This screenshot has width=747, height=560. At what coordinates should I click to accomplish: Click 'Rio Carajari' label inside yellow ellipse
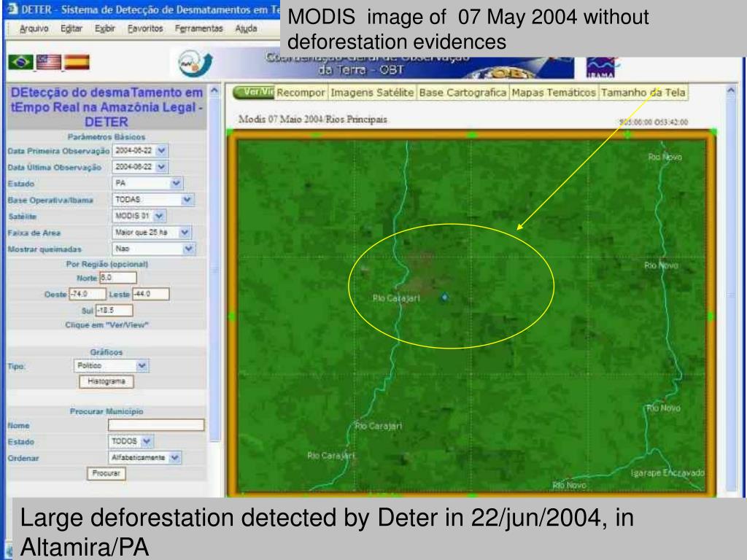pos(396,298)
